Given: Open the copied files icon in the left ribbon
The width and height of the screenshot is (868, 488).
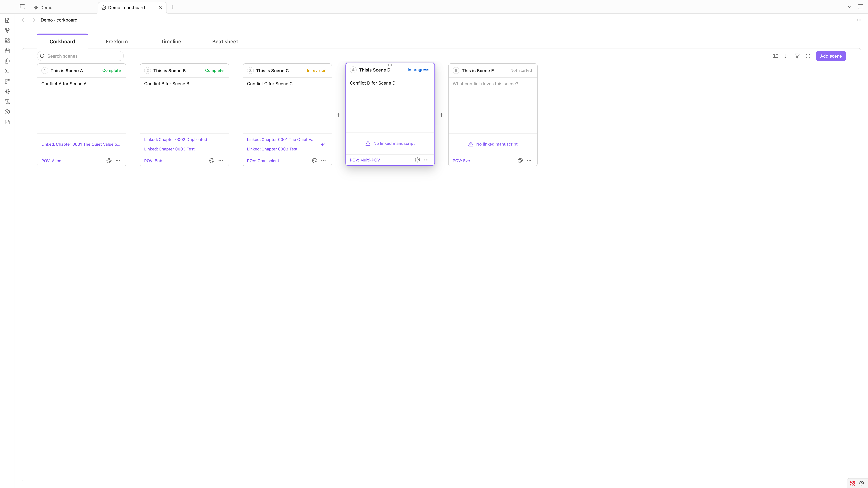Looking at the screenshot, I should point(7,61).
